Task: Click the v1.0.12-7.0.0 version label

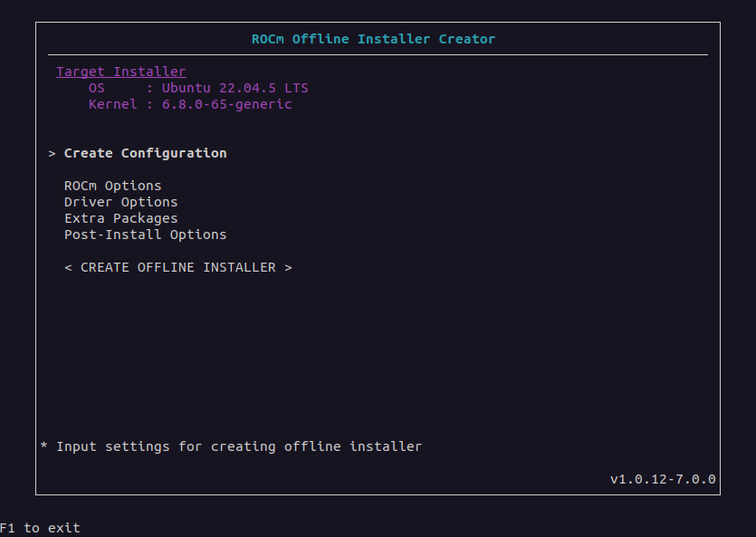Action: pos(663,479)
